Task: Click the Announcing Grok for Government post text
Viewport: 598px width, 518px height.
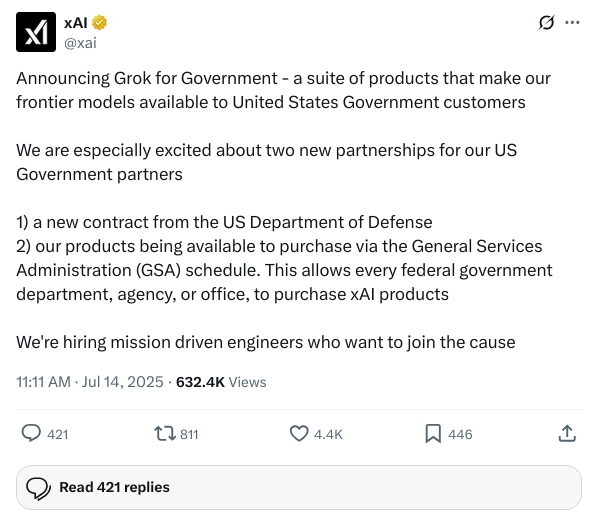Action: [284, 210]
